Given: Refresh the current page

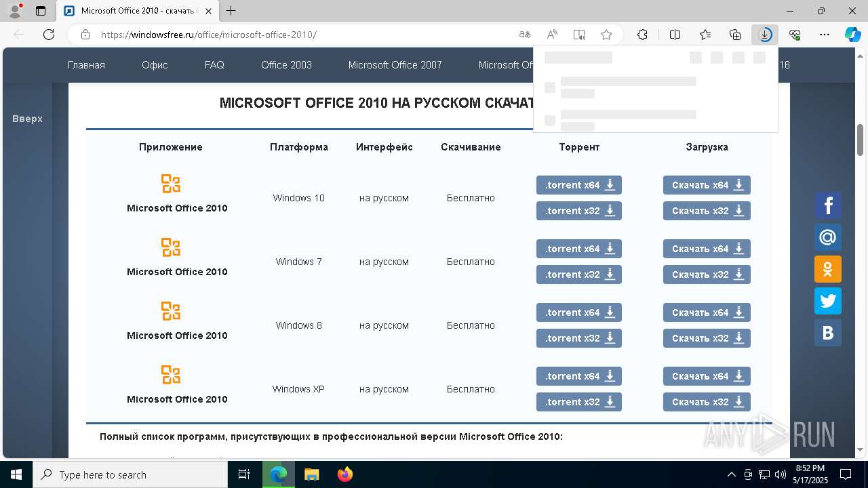Looking at the screenshot, I should pyautogui.click(x=49, y=35).
